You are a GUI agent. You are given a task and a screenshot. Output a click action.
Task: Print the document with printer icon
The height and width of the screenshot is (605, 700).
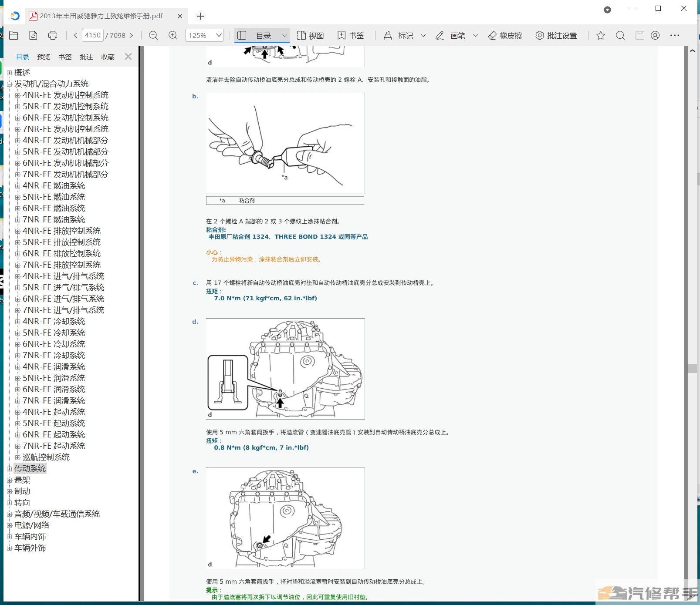pos(53,36)
